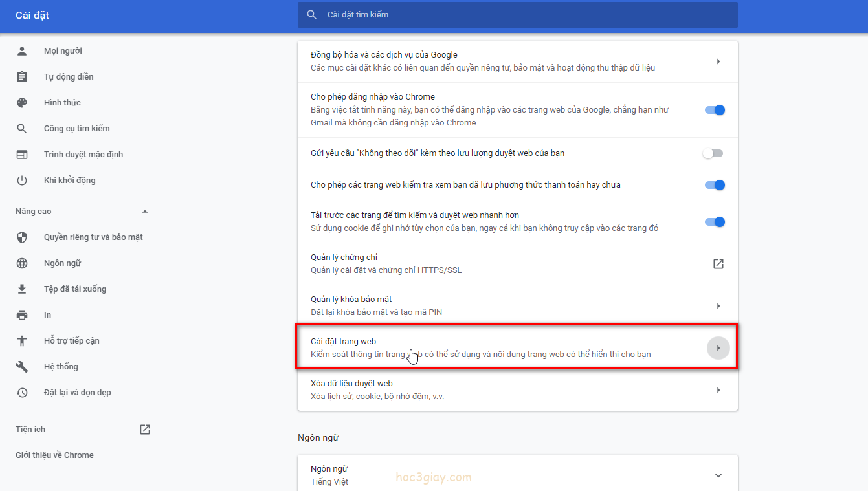Click the person icon beside Mọi người
This screenshot has height=491, width=868.
[x=22, y=51]
